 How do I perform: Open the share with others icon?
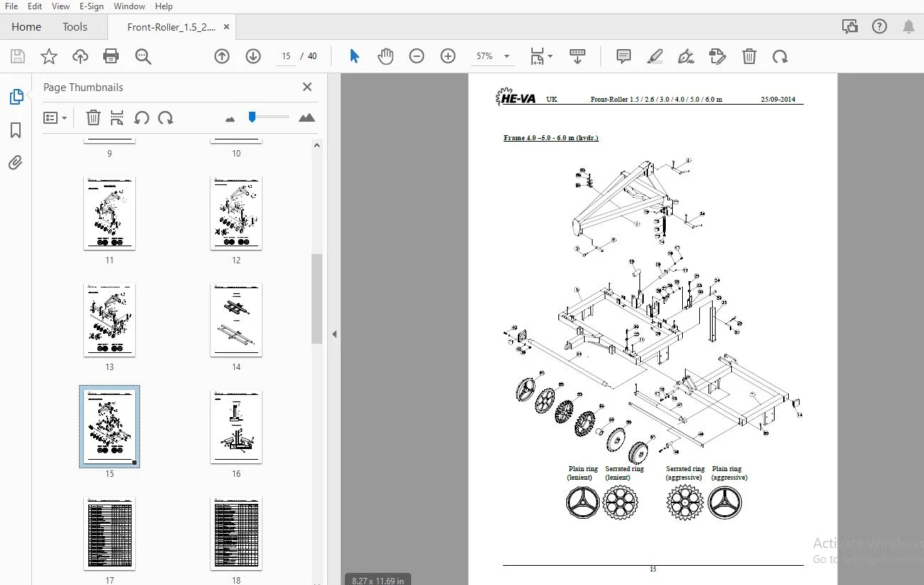pos(850,27)
